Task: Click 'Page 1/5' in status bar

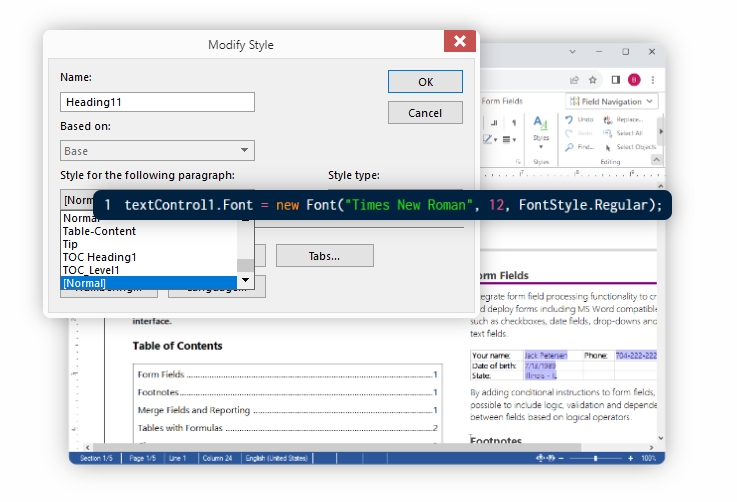Action: [142, 458]
